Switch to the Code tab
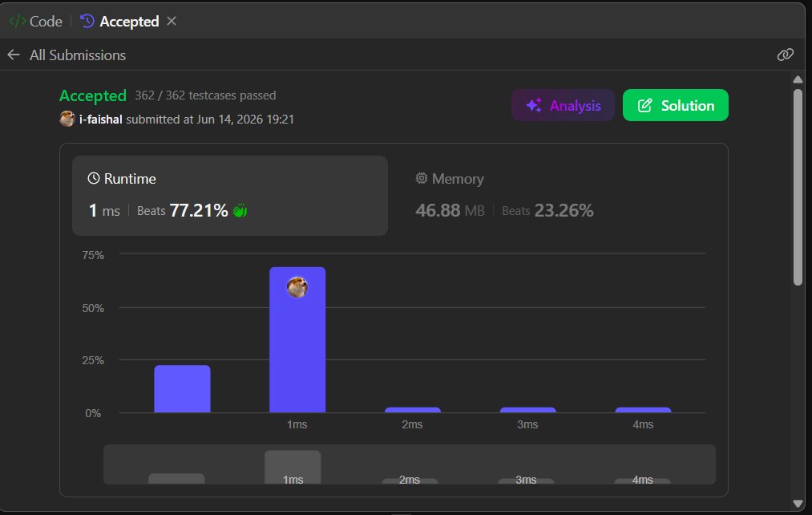The height and width of the screenshot is (515, 812). [x=36, y=21]
